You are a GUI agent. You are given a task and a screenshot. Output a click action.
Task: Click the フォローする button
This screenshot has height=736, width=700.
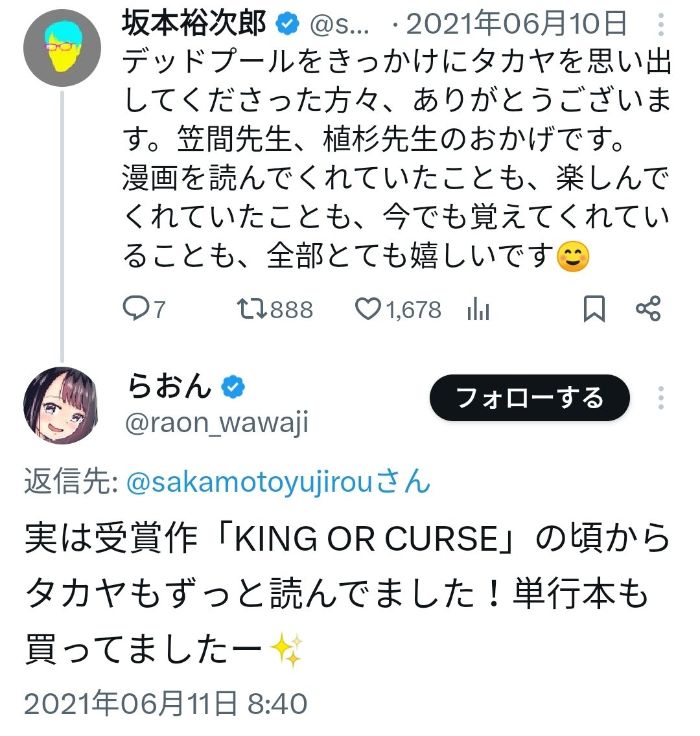pyautogui.click(x=530, y=398)
